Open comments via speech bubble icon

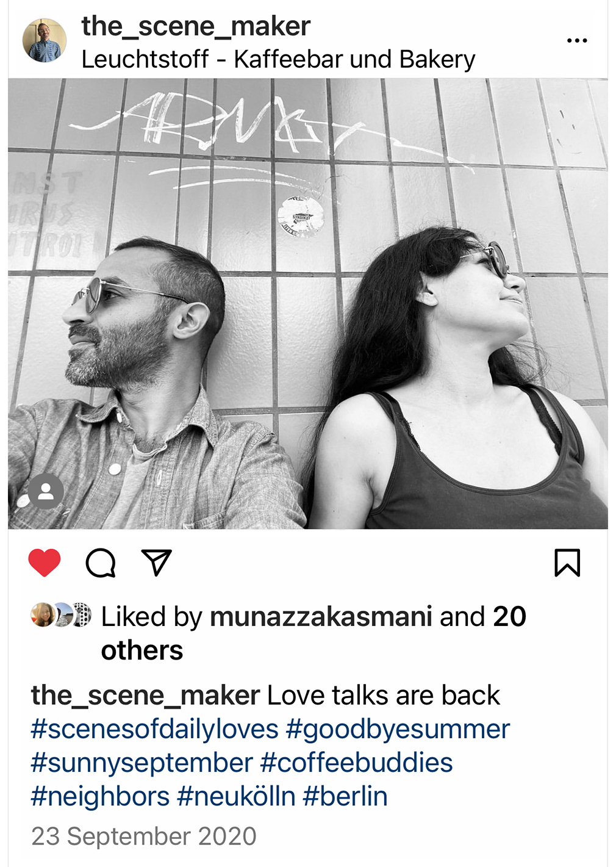pyautogui.click(x=101, y=563)
